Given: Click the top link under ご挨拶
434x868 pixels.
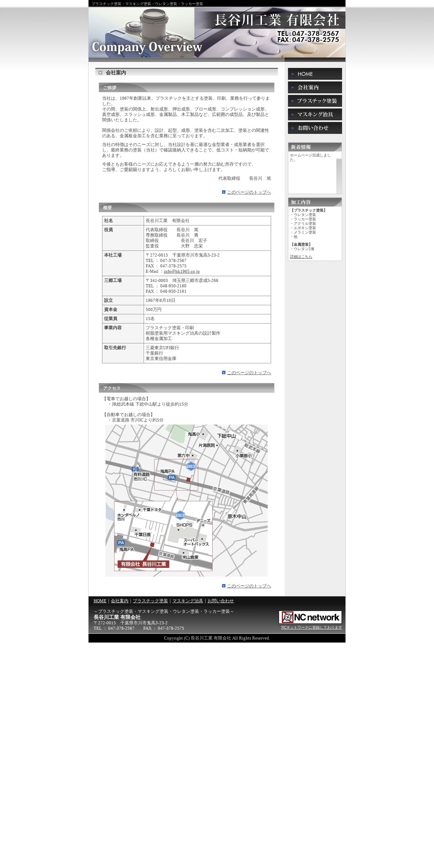Looking at the screenshot, I should click(249, 192).
